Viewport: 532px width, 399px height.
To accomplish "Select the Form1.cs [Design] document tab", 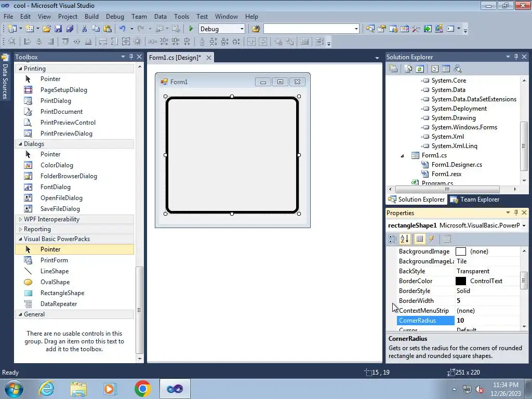I will pos(175,57).
